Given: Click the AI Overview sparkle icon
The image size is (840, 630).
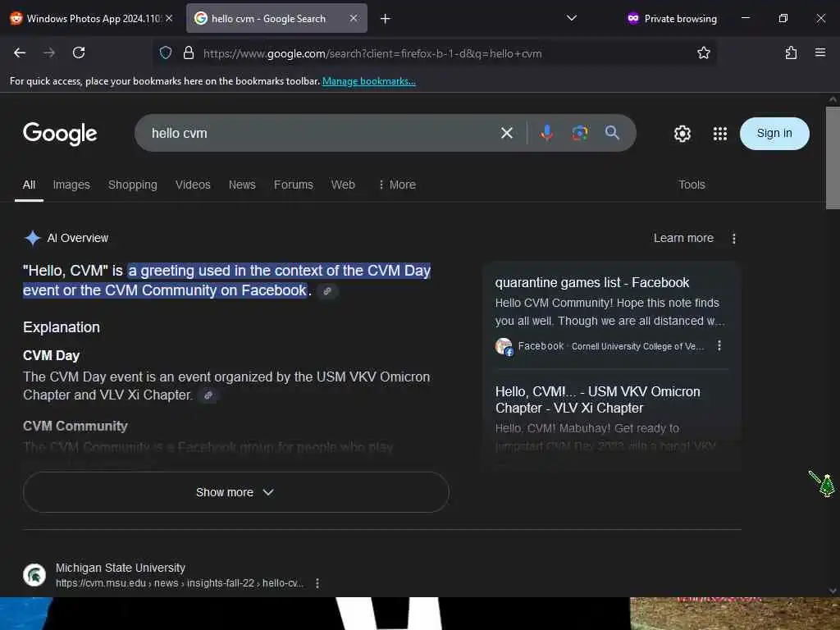Looking at the screenshot, I should pyautogui.click(x=33, y=238).
